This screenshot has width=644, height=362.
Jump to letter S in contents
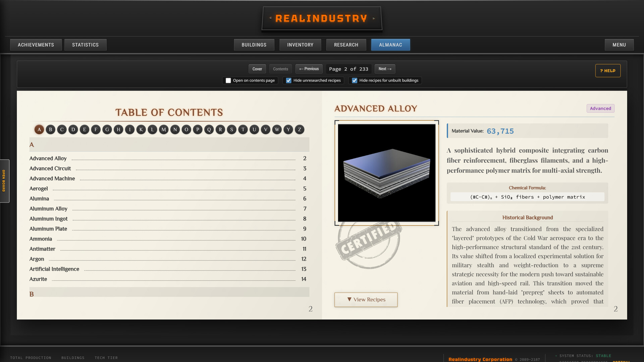click(x=232, y=129)
